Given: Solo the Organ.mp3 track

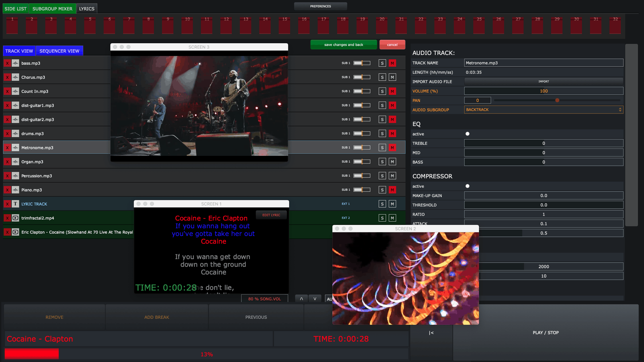Looking at the screenshot, I should click(x=382, y=162).
